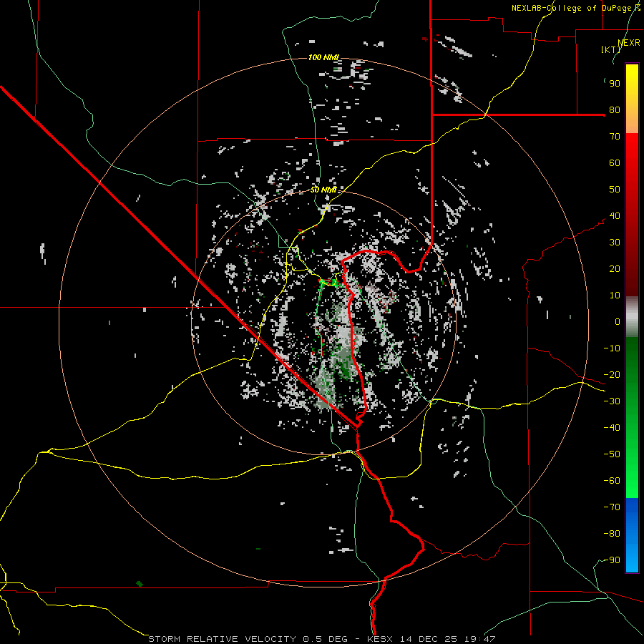Click the "0.5 DEG" elevation text in footer
Screen dimensions: 644x644
tap(326, 639)
